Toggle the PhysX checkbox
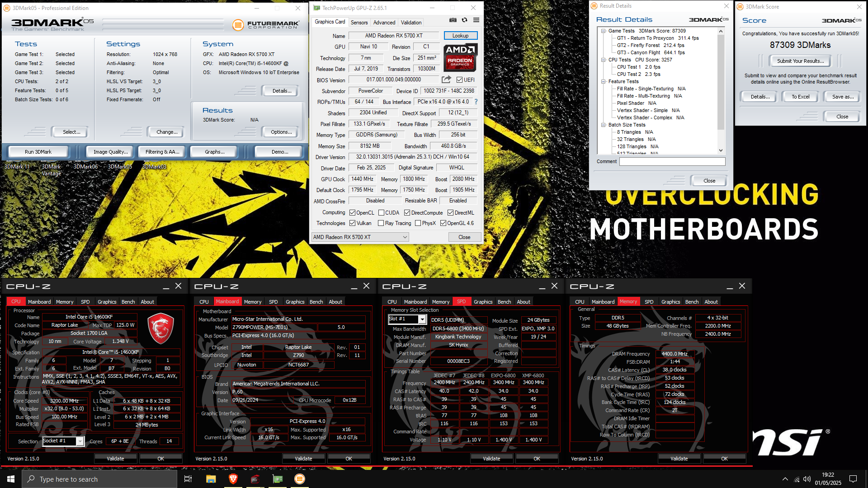The height and width of the screenshot is (488, 868). pyautogui.click(x=418, y=223)
